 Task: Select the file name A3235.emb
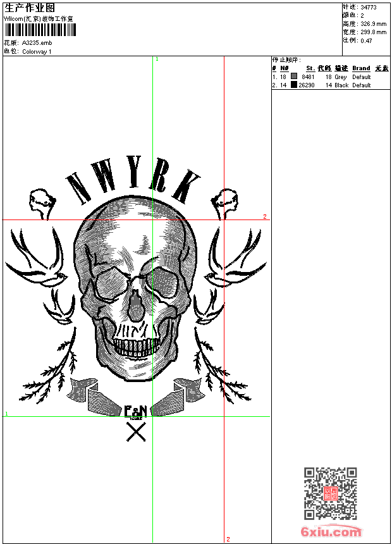pyautogui.click(x=37, y=43)
